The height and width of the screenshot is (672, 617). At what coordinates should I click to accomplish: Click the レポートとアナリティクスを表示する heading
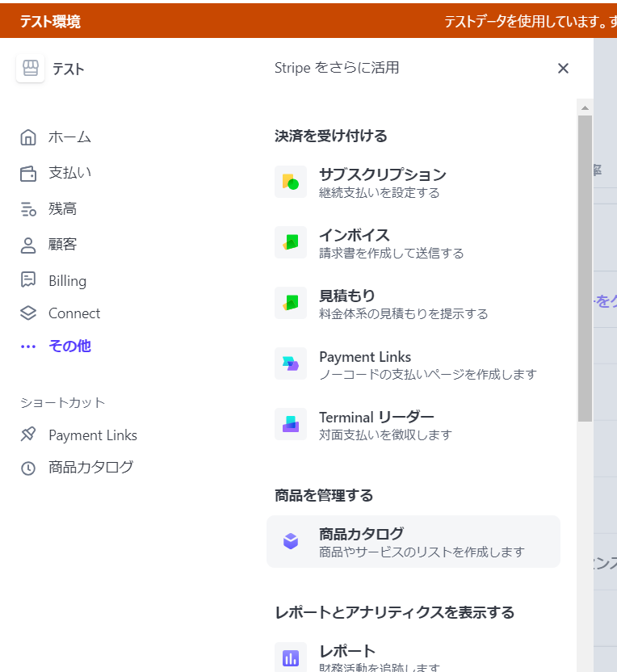(395, 613)
